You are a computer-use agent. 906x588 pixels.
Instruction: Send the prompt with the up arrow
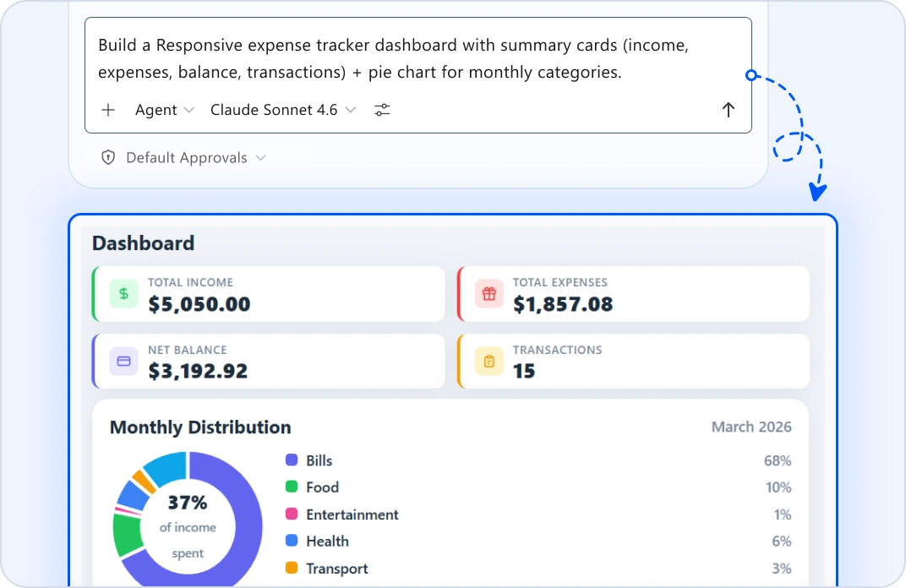pyautogui.click(x=728, y=110)
